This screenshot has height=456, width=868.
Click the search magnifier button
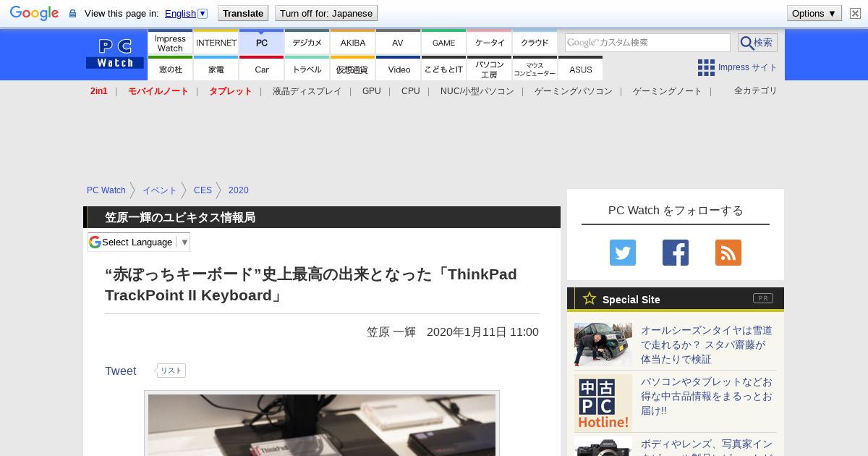757,43
